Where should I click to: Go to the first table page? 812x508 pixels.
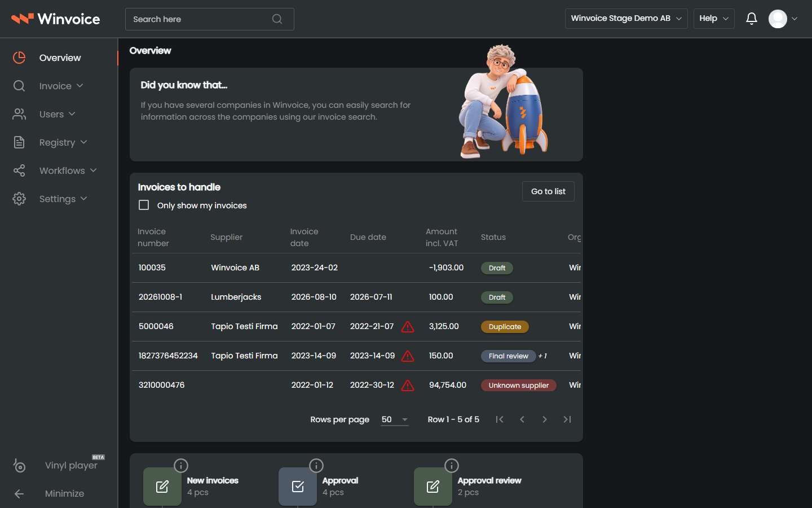coord(500,419)
